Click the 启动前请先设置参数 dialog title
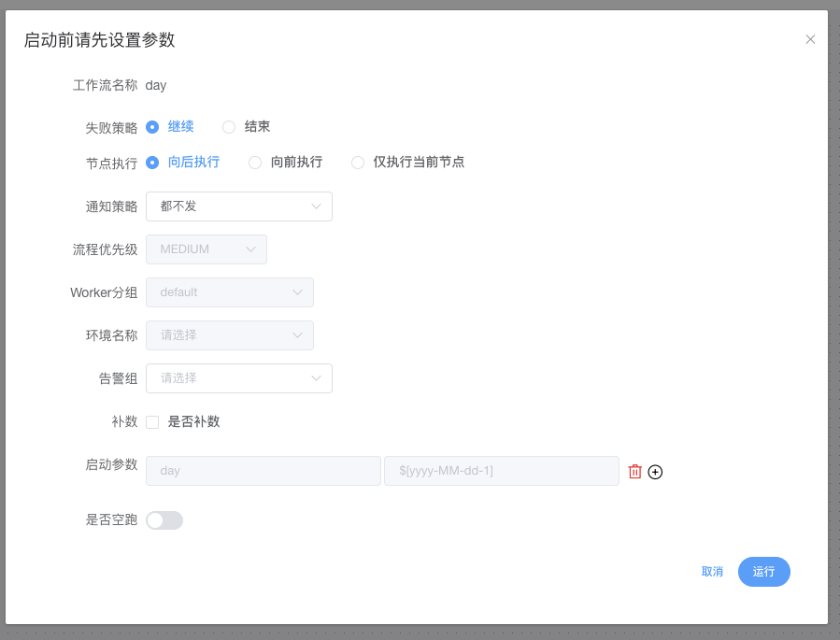Image resolution: width=840 pixels, height=640 pixels. click(100, 40)
